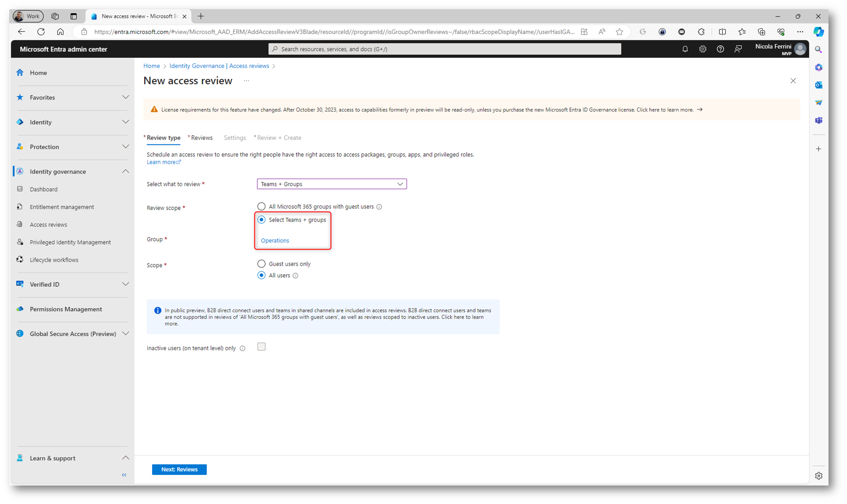The height and width of the screenshot is (504, 847).
Task: Click the Search resources, services, and docs box
Action: [445, 49]
